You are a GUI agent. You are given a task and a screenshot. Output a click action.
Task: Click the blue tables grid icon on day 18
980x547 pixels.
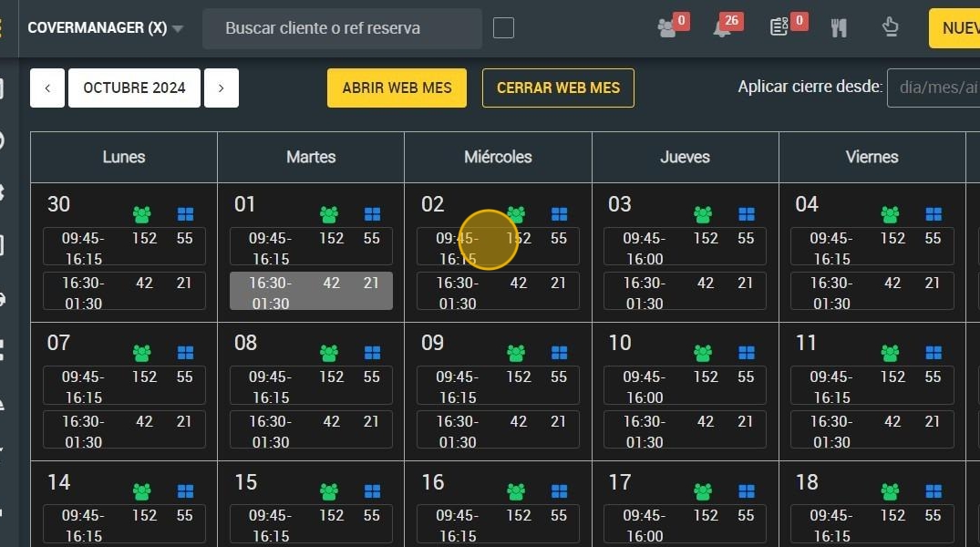tap(934, 491)
